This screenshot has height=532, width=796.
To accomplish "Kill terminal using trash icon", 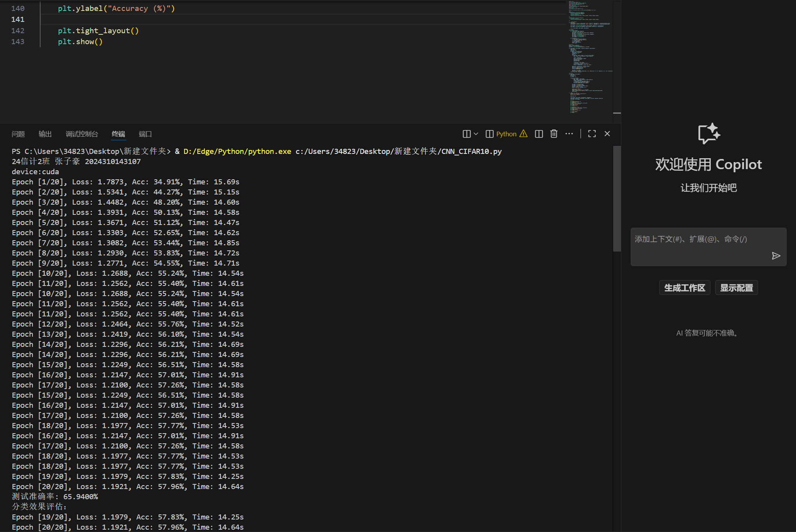I will (x=554, y=134).
